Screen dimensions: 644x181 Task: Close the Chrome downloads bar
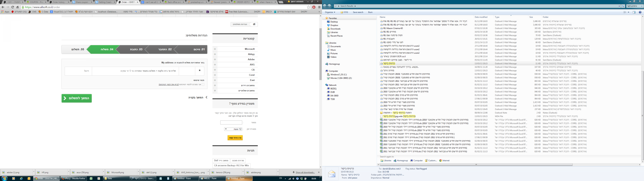point(319,172)
